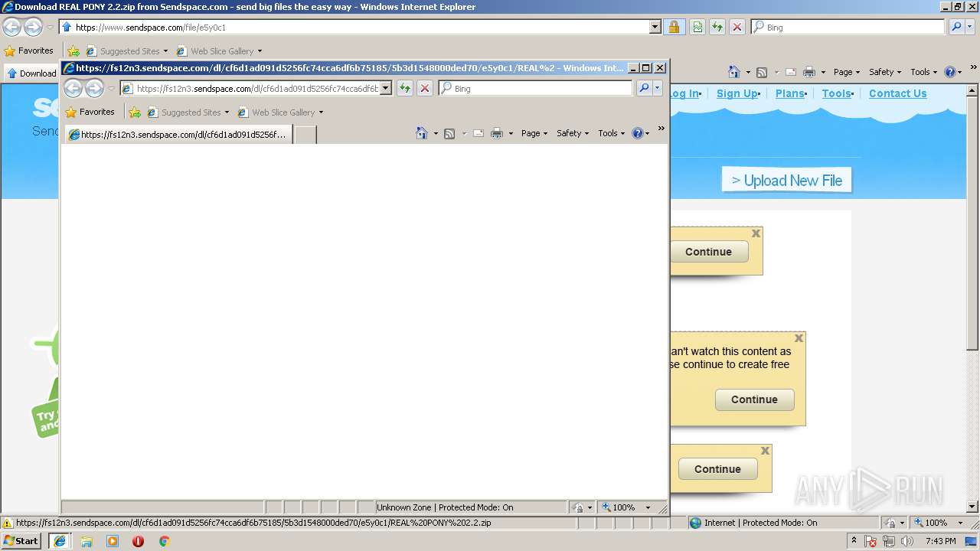This screenshot has width=980, height=551.
Task: Close the top yellow ad popup
Action: pyautogui.click(x=756, y=233)
